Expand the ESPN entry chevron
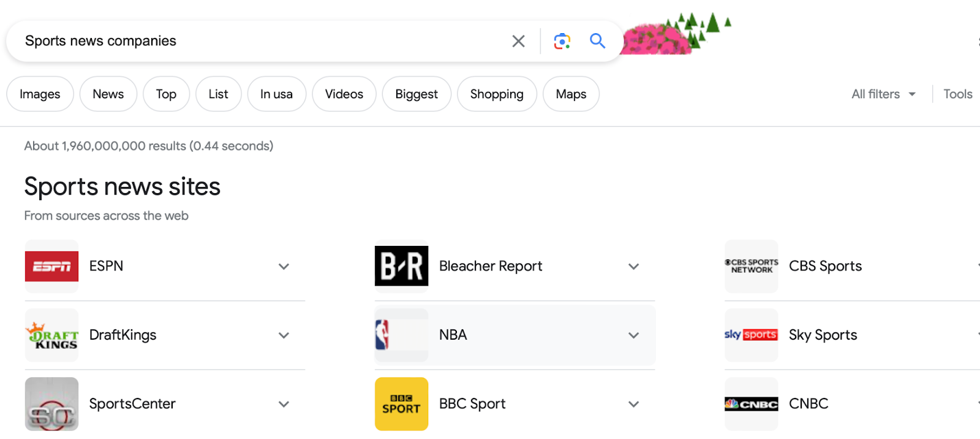980x439 pixels. click(284, 266)
